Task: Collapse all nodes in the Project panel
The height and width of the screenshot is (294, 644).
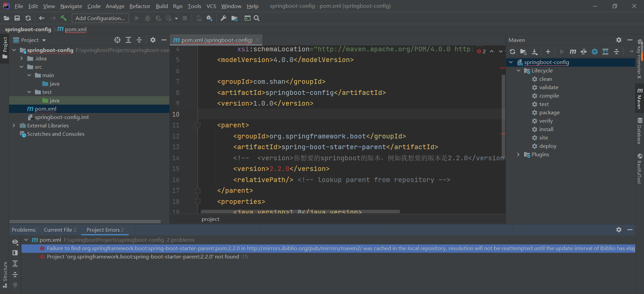Action: tap(139, 40)
